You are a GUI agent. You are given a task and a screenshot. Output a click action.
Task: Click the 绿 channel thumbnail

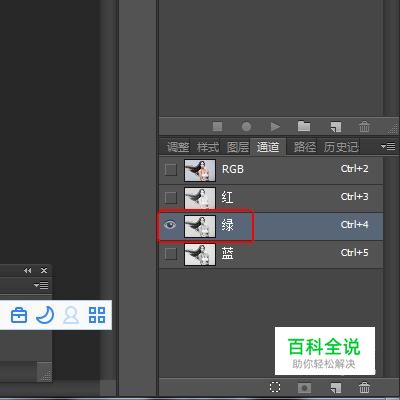point(200,226)
